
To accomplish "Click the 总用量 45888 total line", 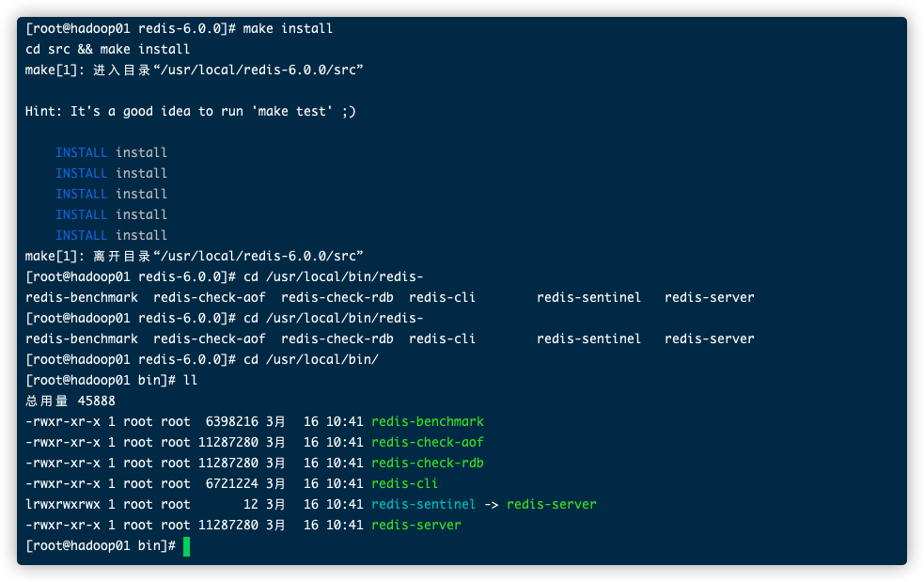I will pyautogui.click(x=70, y=401).
